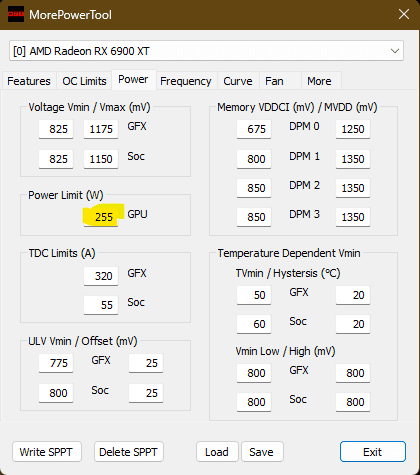Click the 'DPM 3' label
Viewport: 420px width, 475px height.
(304, 214)
